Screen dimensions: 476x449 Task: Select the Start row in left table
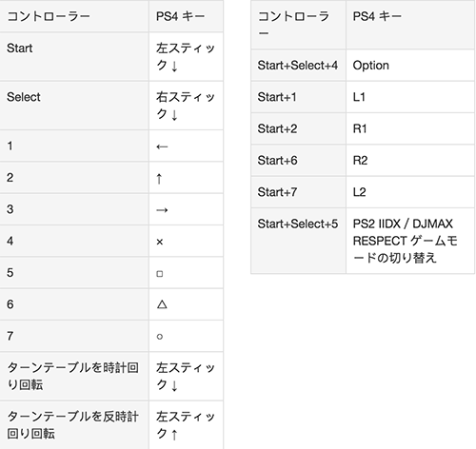(x=111, y=57)
